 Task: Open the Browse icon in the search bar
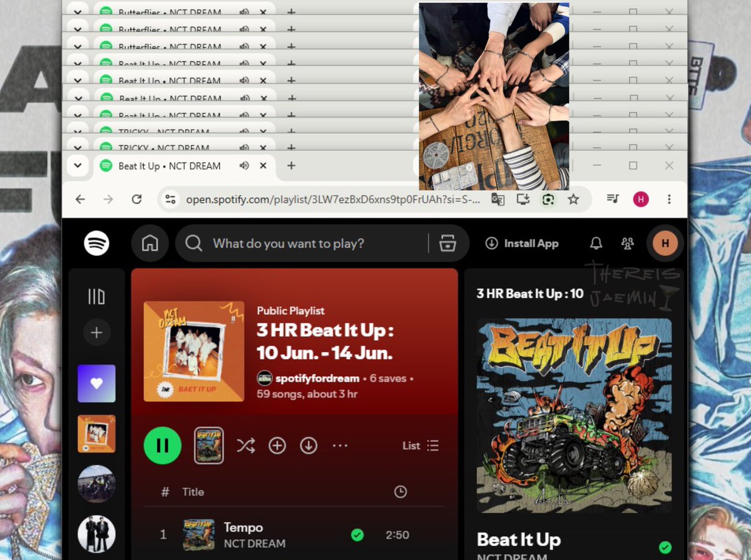click(447, 243)
